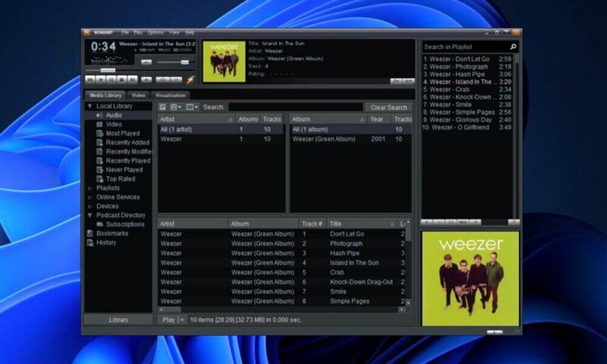Image resolution: width=607 pixels, height=364 pixels.
Task: Click the volume slider handle
Action: (x=185, y=62)
